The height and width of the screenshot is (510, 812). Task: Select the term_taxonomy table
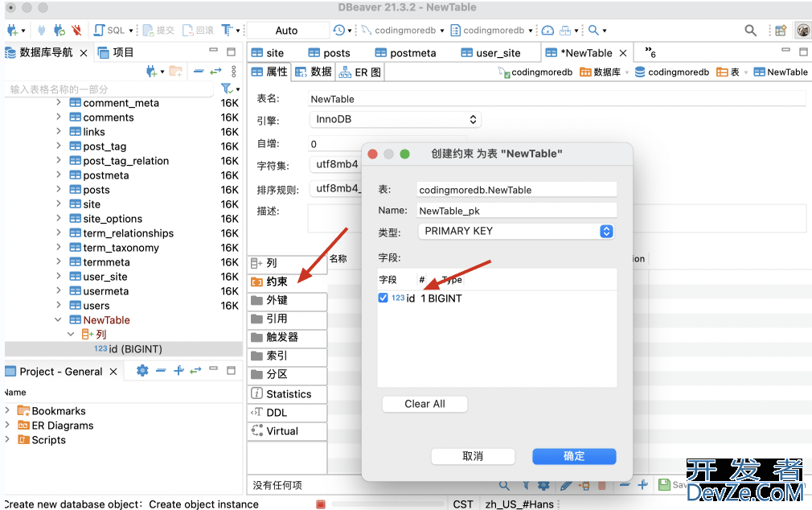[x=121, y=248]
